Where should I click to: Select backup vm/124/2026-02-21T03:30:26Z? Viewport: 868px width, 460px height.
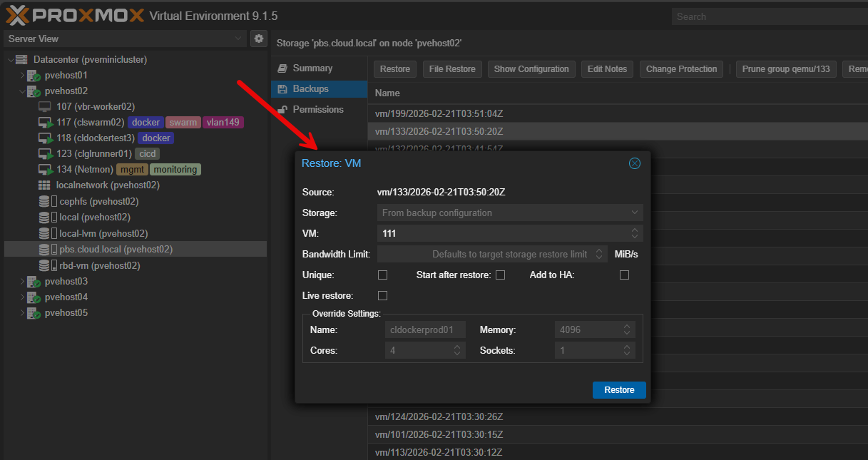tap(618, 416)
